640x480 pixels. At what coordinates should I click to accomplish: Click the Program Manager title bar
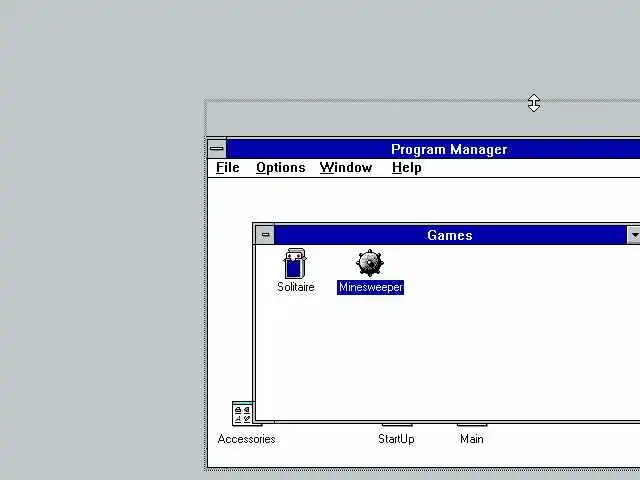[433, 149]
